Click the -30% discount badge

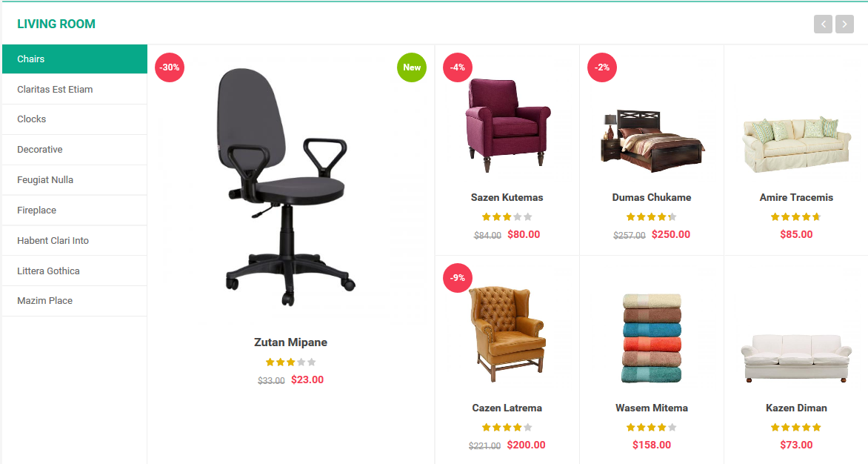[x=170, y=67]
